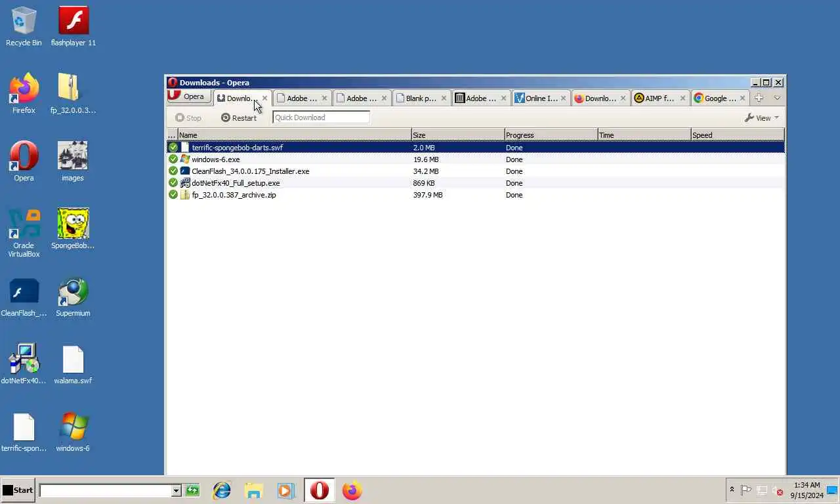Select terrific-spongebob-darts.swf download row
The width and height of the screenshot is (840, 504).
(x=476, y=148)
